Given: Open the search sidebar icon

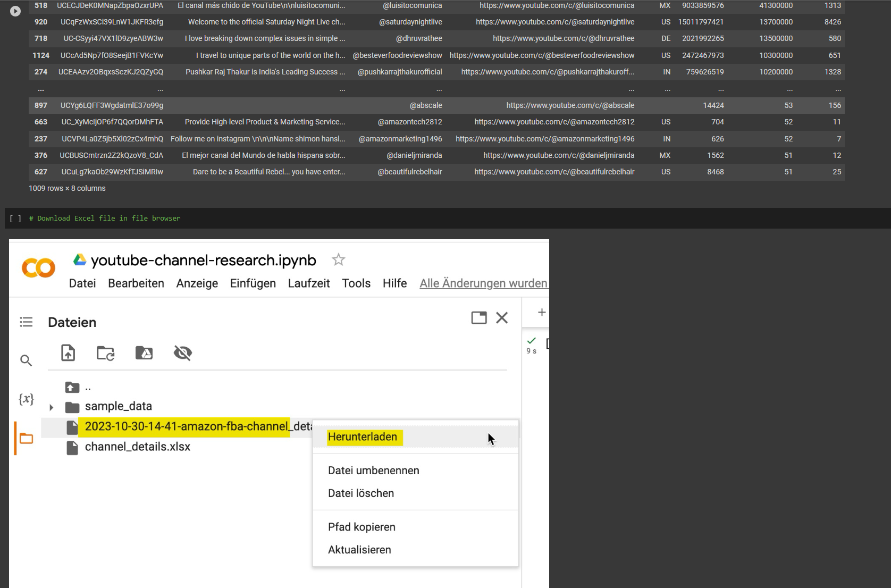Looking at the screenshot, I should [x=26, y=360].
